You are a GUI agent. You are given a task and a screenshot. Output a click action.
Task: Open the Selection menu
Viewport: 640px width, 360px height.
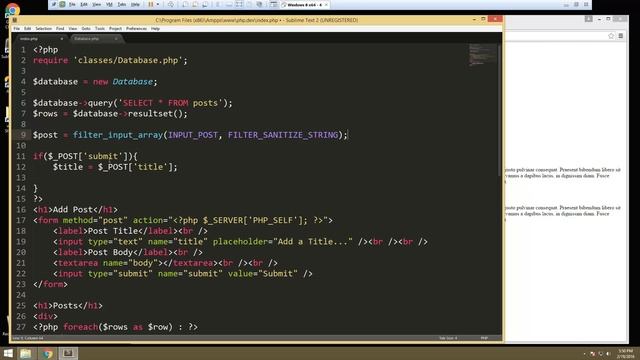pos(43,29)
